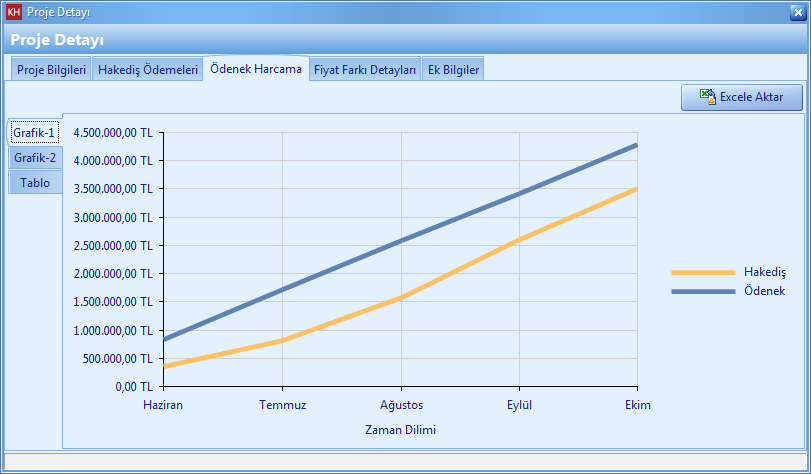
Task: Go to the Fiyat Farkı Detayları tab
Action: pyautogui.click(x=365, y=70)
